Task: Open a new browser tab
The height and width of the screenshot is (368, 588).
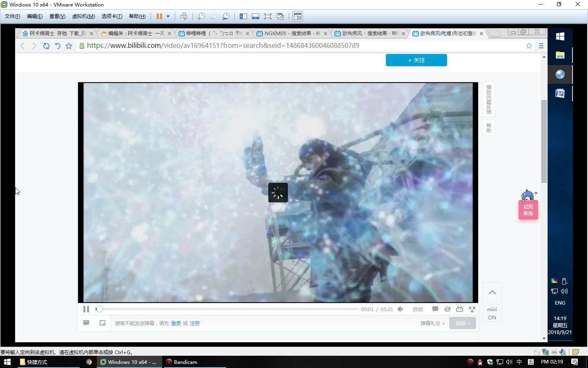Action: pyautogui.click(x=494, y=34)
